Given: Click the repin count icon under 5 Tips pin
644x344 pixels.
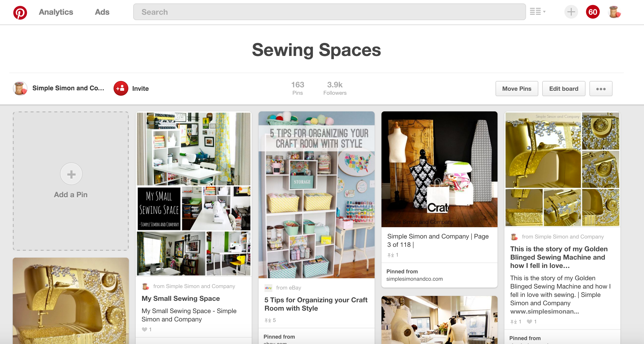Looking at the screenshot, I should pos(268,320).
